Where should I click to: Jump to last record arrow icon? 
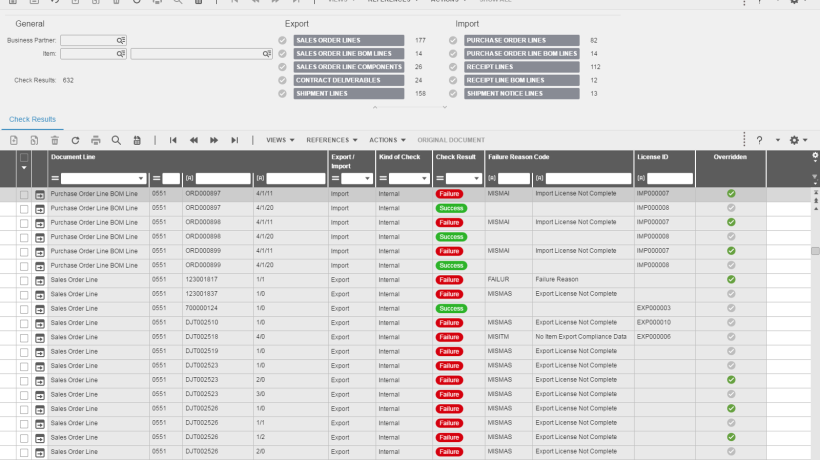coord(235,140)
